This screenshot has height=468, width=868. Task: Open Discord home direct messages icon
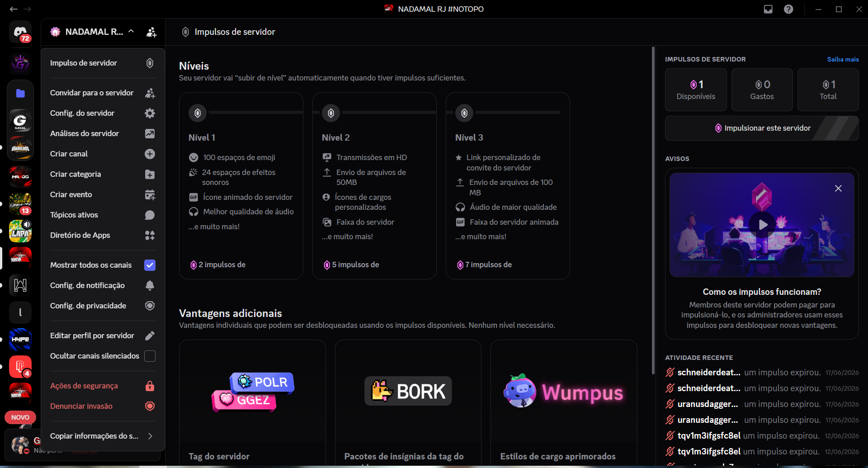pos(20,32)
